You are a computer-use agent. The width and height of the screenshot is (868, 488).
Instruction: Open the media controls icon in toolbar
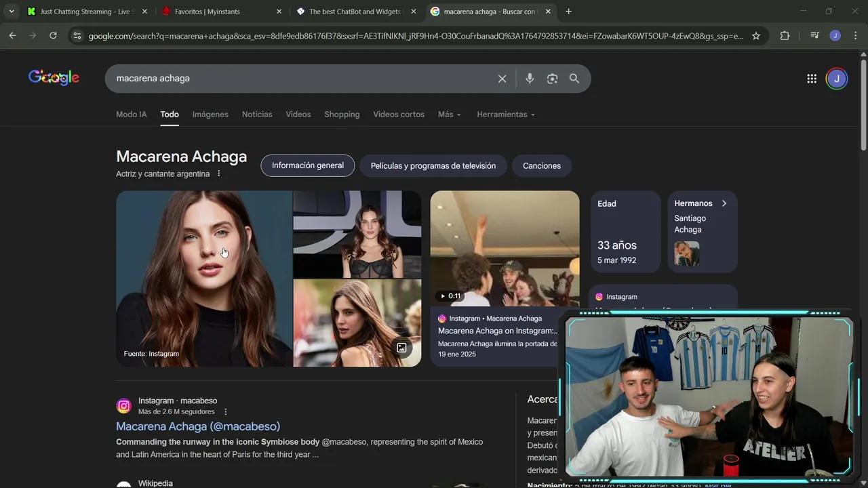coord(815,36)
